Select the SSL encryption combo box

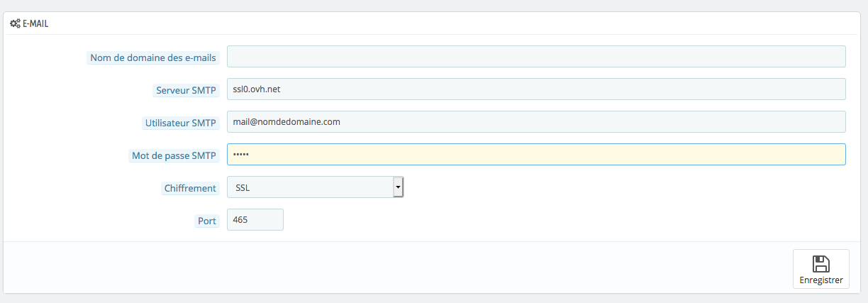(x=315, y=187)
